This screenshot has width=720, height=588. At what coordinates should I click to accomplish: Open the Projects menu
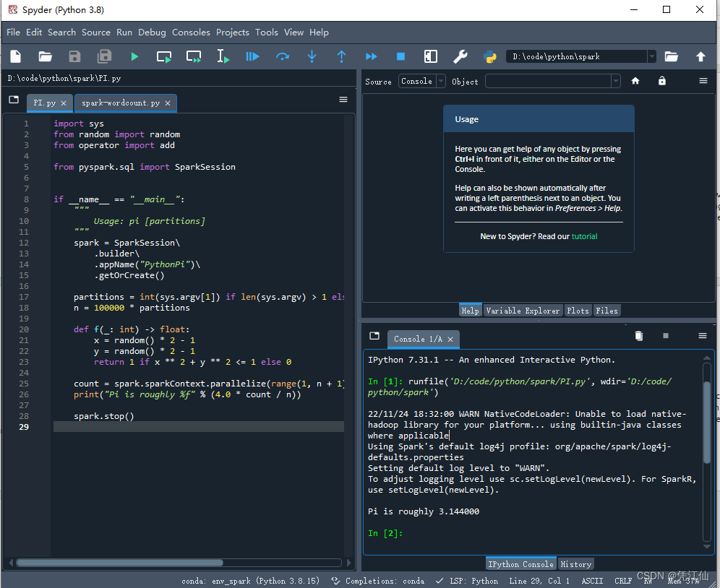[233, 32]
